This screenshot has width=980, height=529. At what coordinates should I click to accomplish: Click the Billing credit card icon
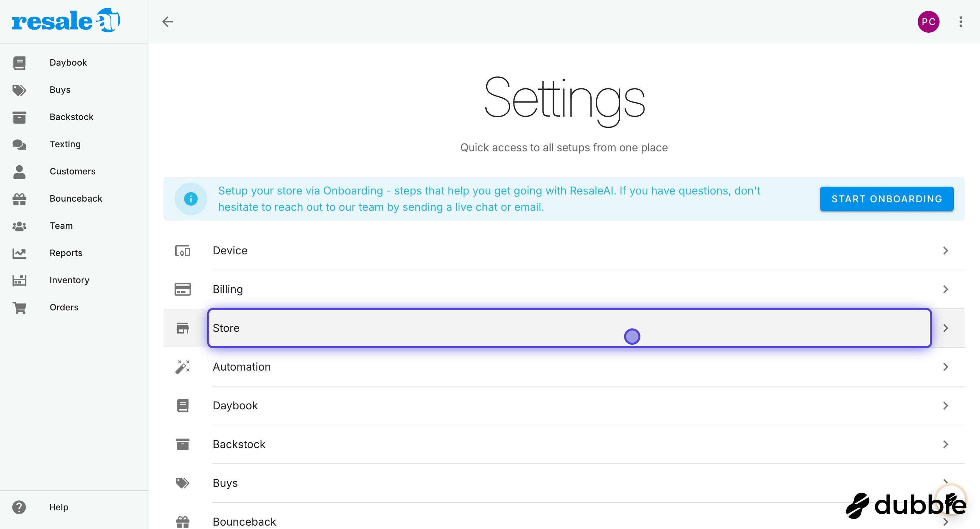(183, 289)
